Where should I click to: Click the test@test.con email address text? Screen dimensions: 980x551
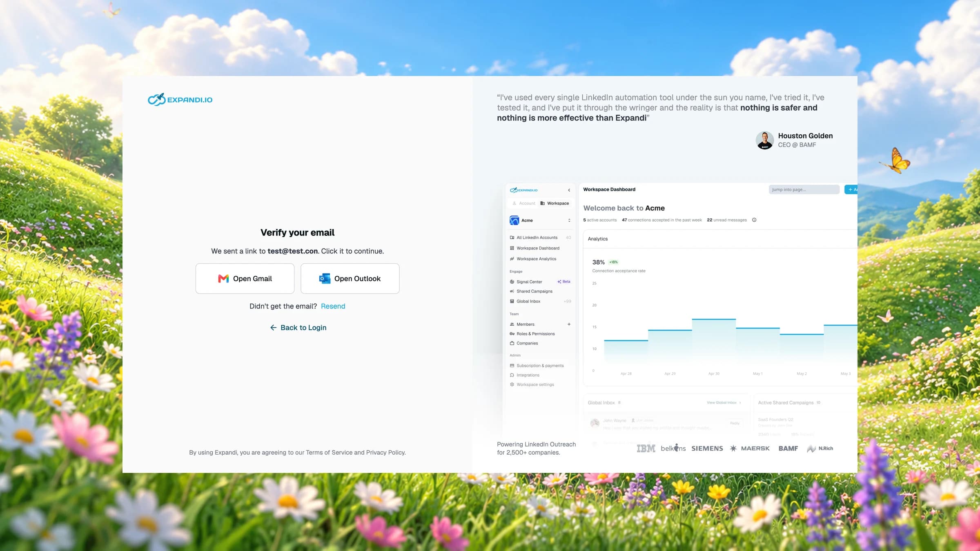[292, 251]
